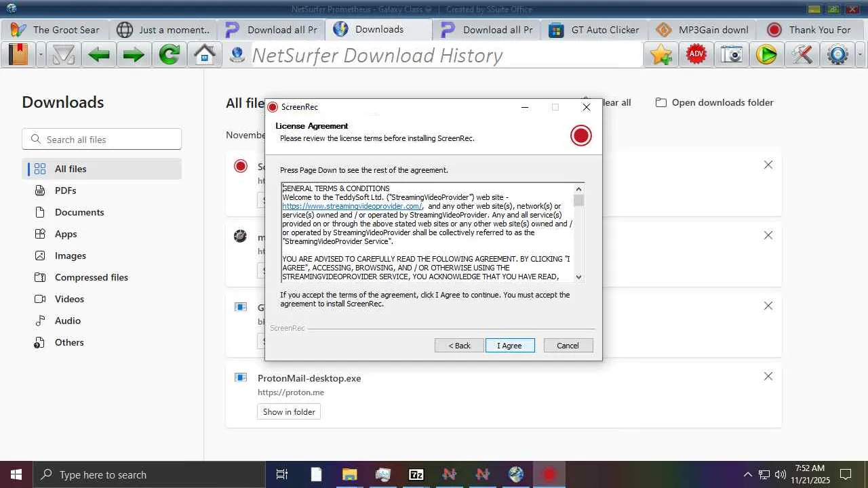Screen dimensions: 868x488
Task: Click the grey downward triangle toolbar icon
Action: point(64,54)
